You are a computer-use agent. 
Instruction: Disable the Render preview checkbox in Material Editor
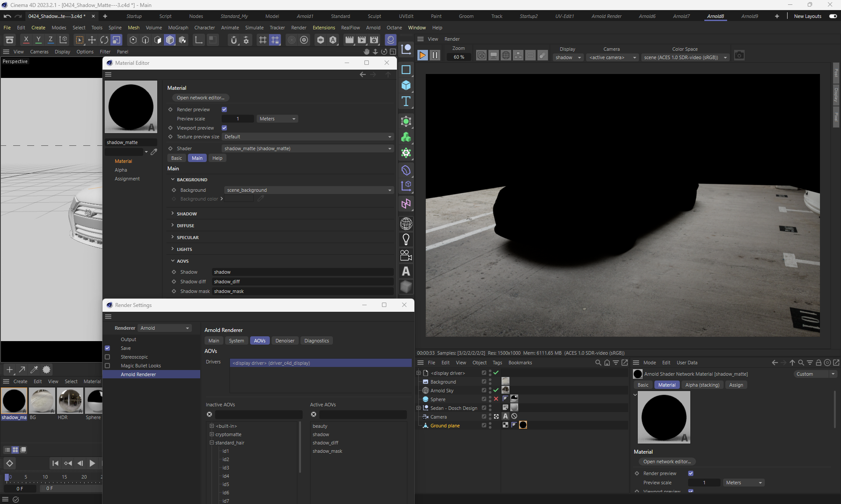[224, 109]
